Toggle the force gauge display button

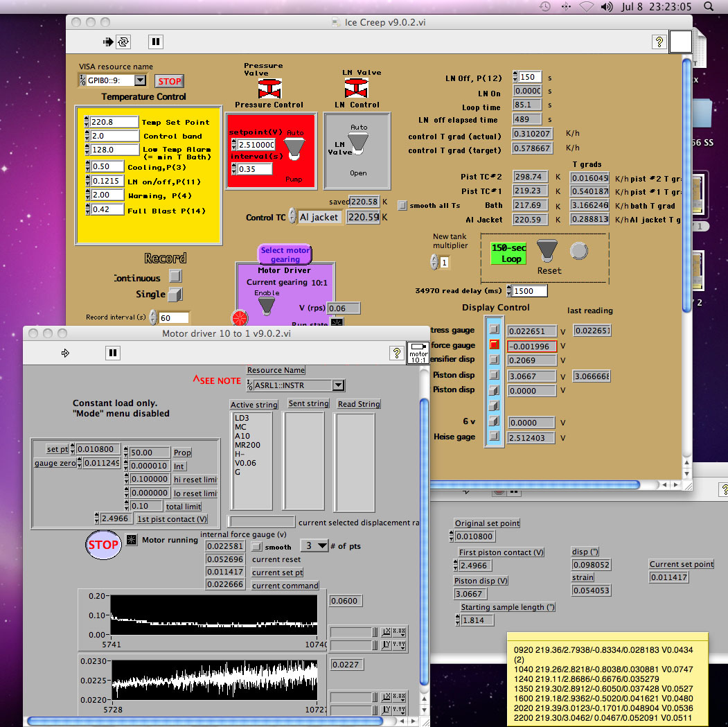point(494,345)
